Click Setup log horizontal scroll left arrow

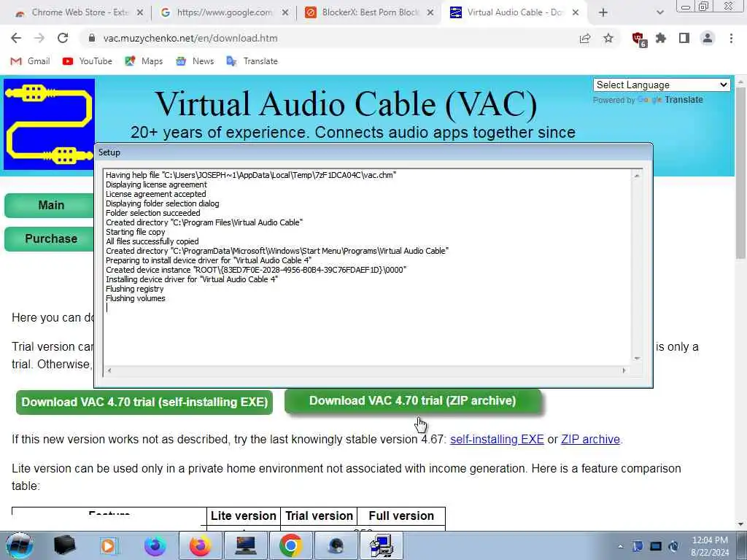click(109, 370)
